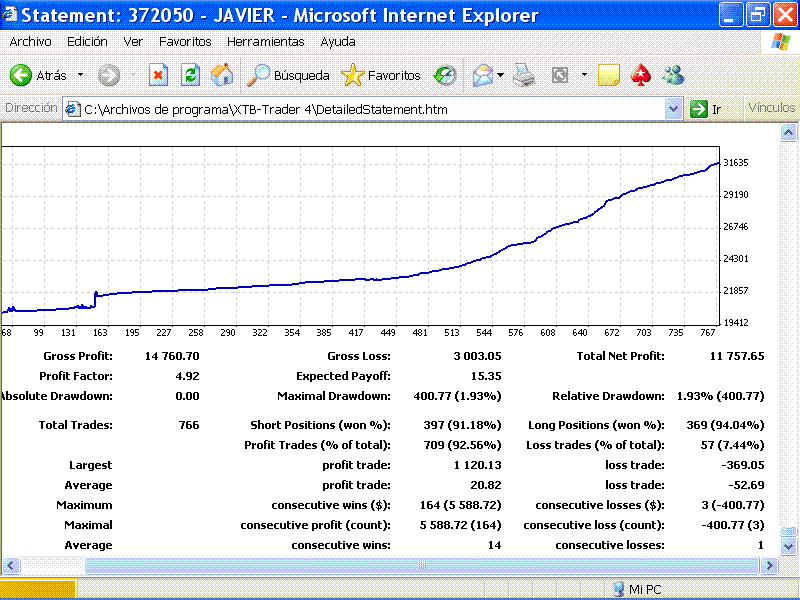Click Relative Drawdown value 1.93% (400.77)
This screenshot has width=800, height=600.
720,396
